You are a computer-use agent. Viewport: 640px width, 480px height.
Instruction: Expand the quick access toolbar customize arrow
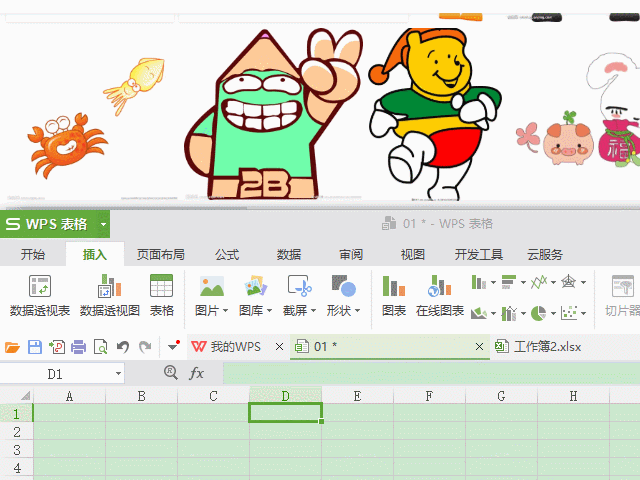coord(173,346)
